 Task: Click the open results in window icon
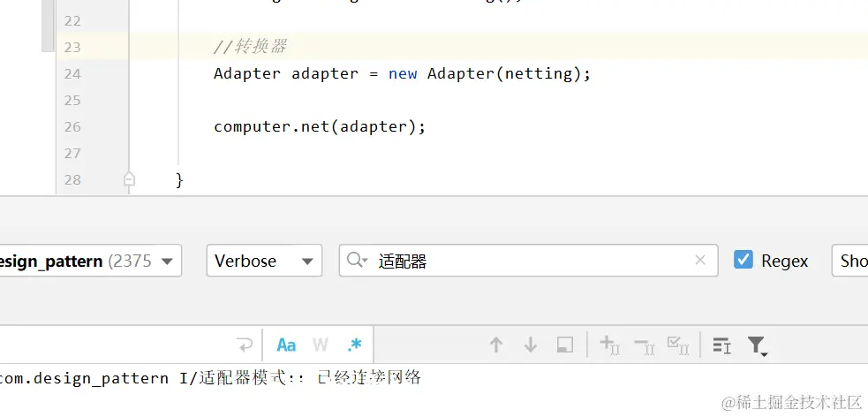pos(564,345)
